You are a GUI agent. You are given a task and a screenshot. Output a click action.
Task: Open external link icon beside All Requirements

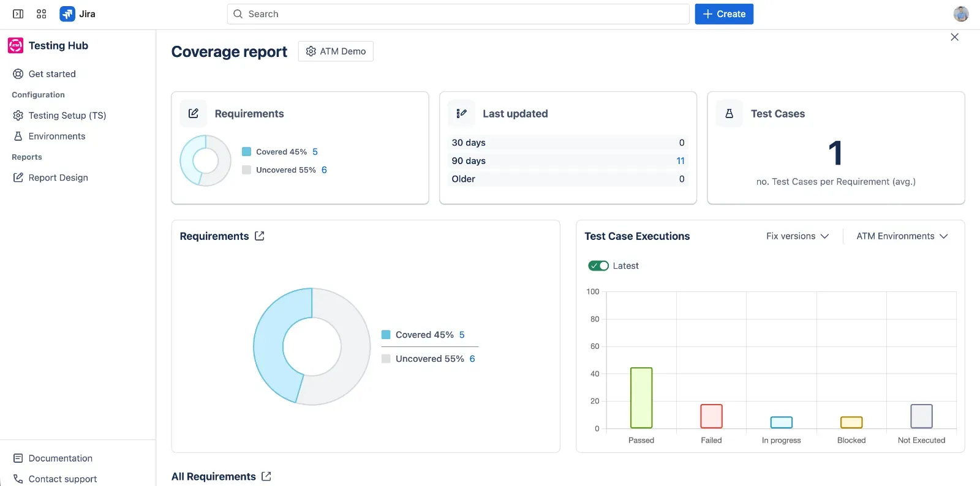266,476
